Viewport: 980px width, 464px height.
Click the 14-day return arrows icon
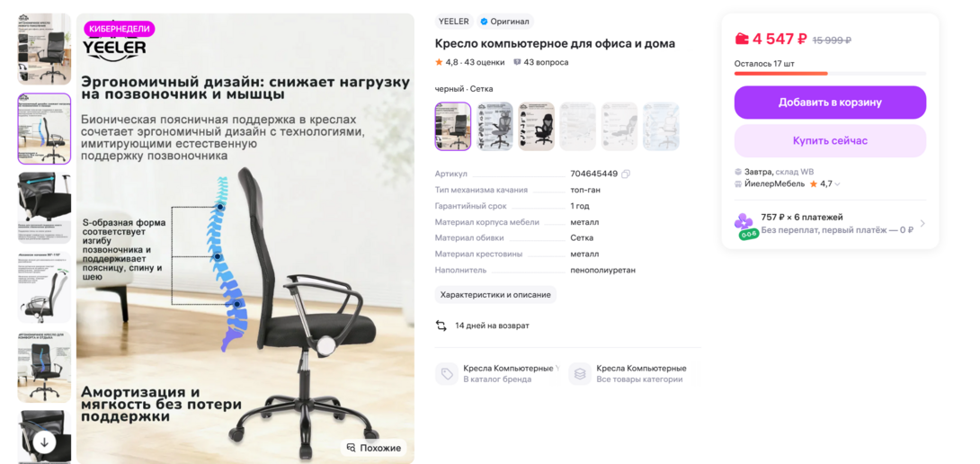441,326
